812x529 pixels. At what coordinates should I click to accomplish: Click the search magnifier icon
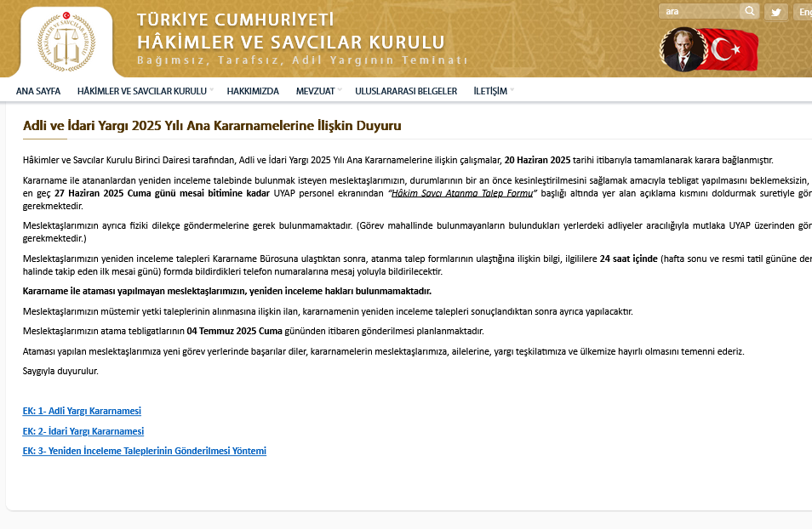click(x=749, y=11)
